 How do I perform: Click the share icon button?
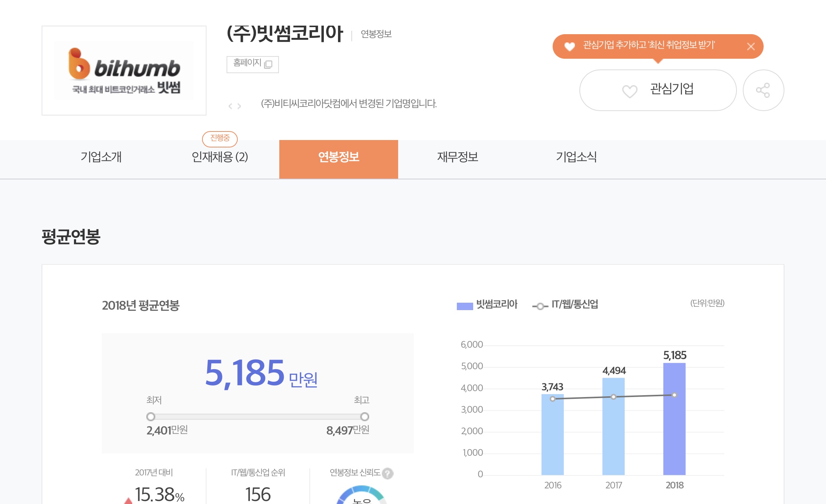coord(763,90)
